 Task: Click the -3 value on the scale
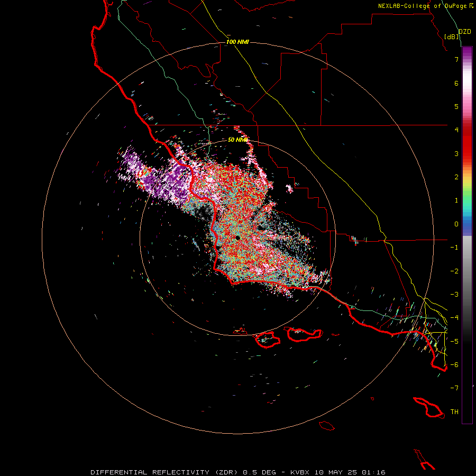(x=454, y=295)
